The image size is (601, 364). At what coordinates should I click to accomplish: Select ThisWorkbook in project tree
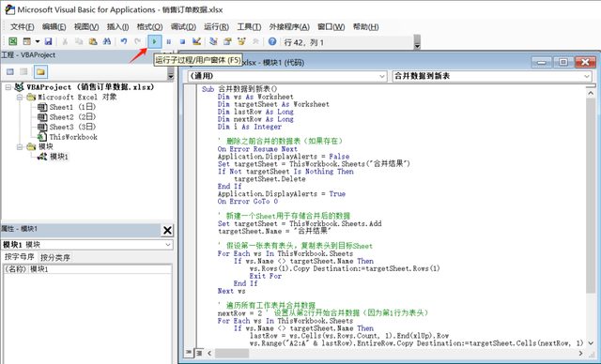73,137
